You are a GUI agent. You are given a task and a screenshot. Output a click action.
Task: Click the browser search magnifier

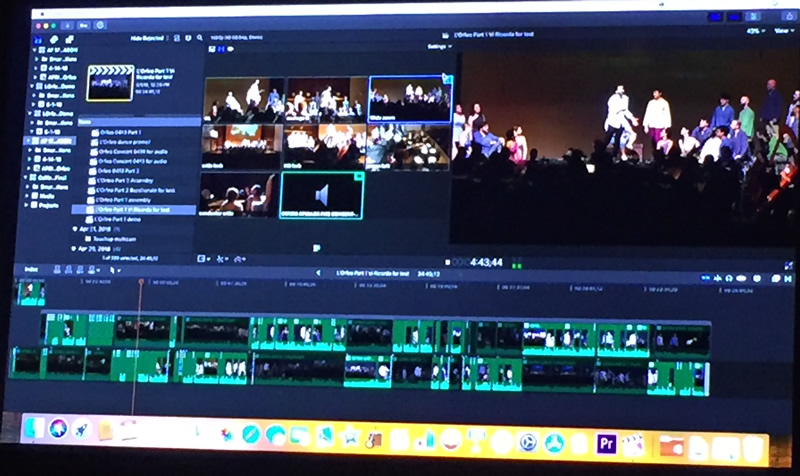tap(199, 38)
